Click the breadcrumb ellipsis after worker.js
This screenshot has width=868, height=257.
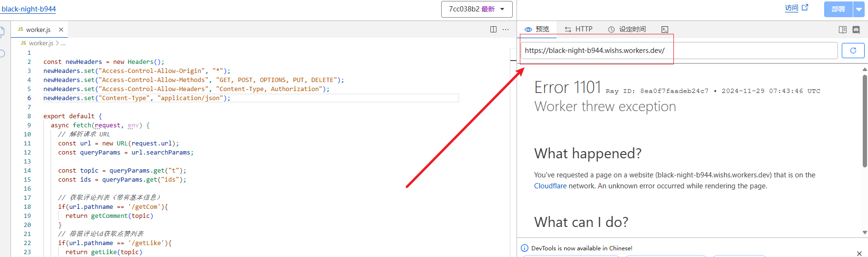pyautogui.click(x=63, y=43)
